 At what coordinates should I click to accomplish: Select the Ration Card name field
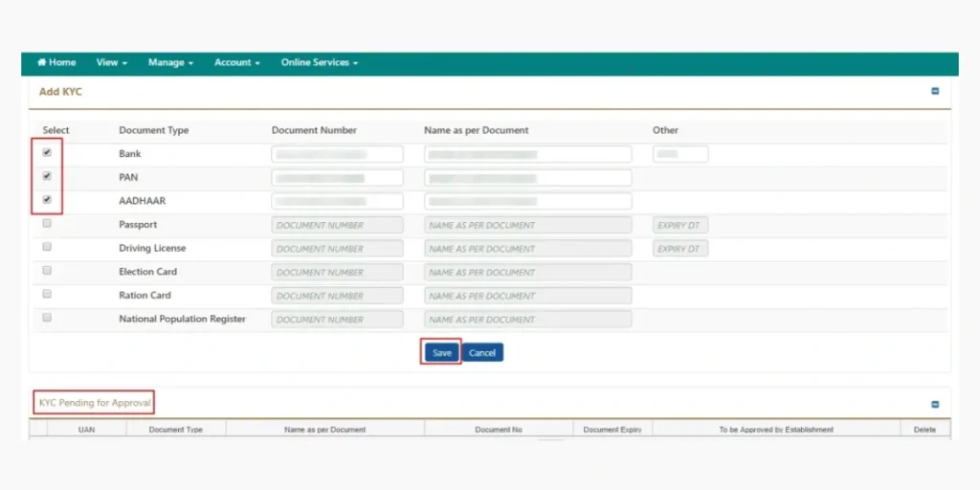(x=528, y=296)
